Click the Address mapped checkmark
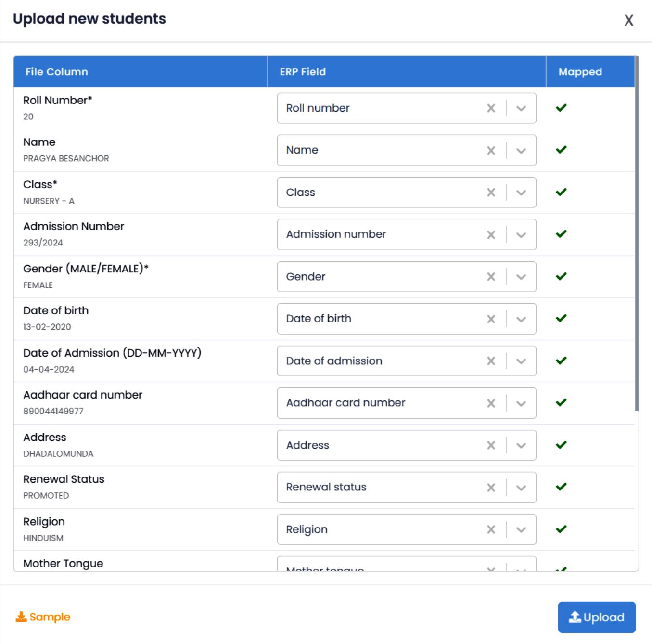The image size is (652, 644). tap(561, 445)
